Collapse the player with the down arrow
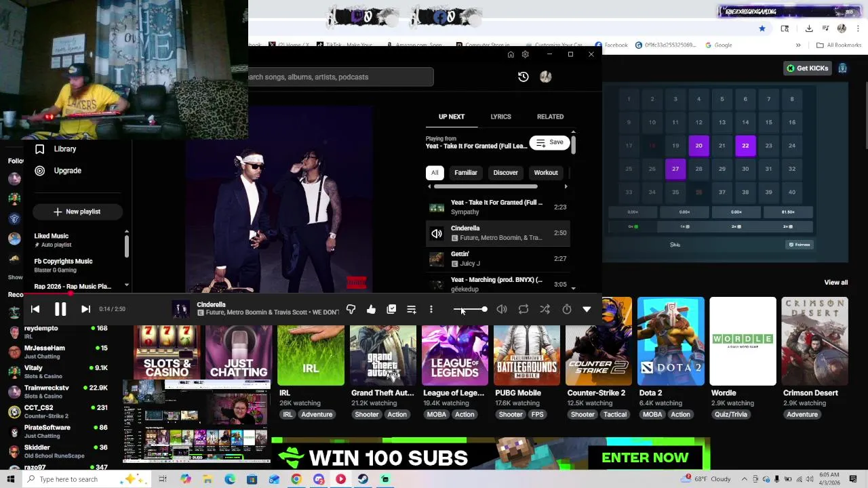Viewport: 868px width, 488px height. tap(587, 309)
